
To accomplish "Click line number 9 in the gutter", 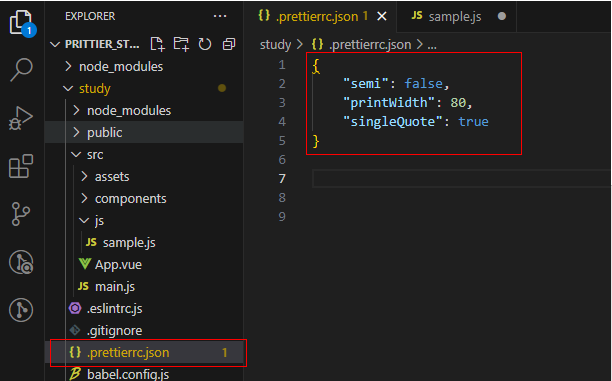I will (x=282, y=216).
